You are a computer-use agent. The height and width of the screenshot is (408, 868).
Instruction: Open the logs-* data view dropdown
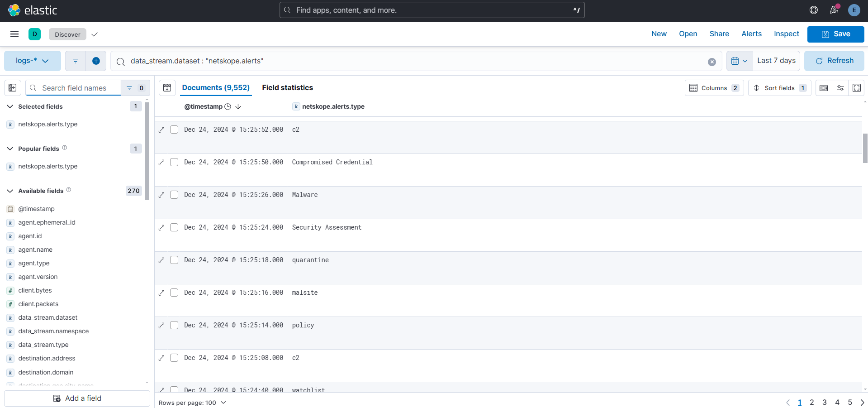tap(33, 61)
